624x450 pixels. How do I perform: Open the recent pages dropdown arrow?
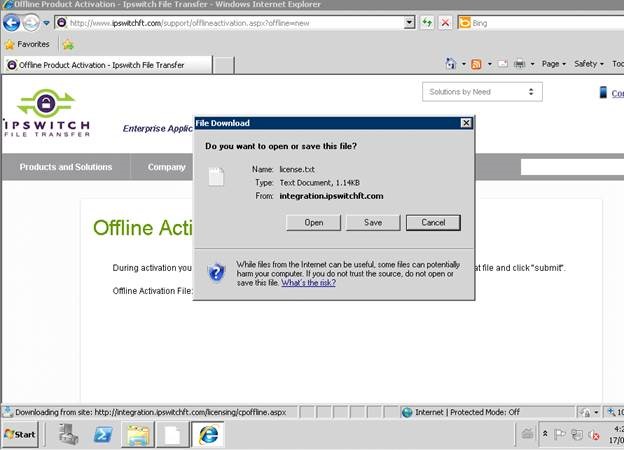coord(46,23)
